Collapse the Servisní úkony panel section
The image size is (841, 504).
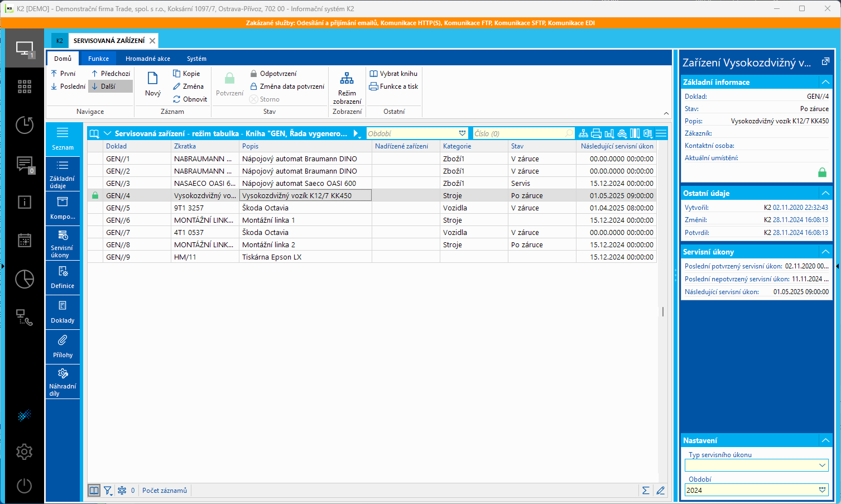pyautogui.click(x=825, y=252)
